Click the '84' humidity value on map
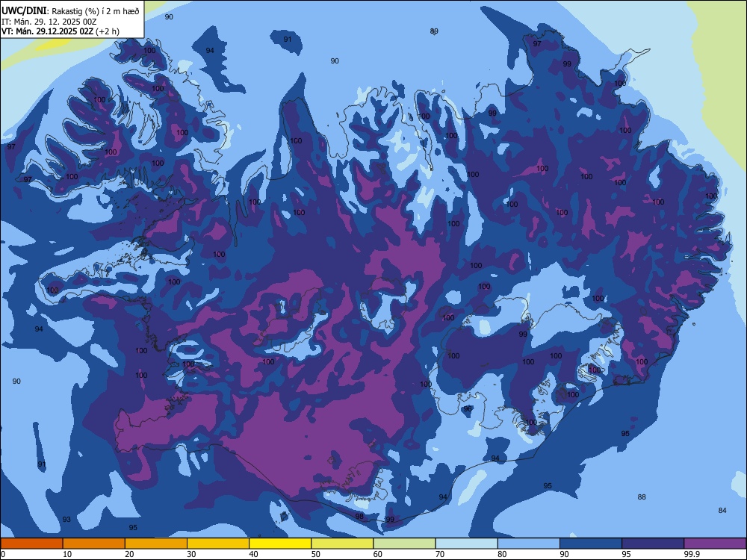747x560 pixels. [722, 511]
